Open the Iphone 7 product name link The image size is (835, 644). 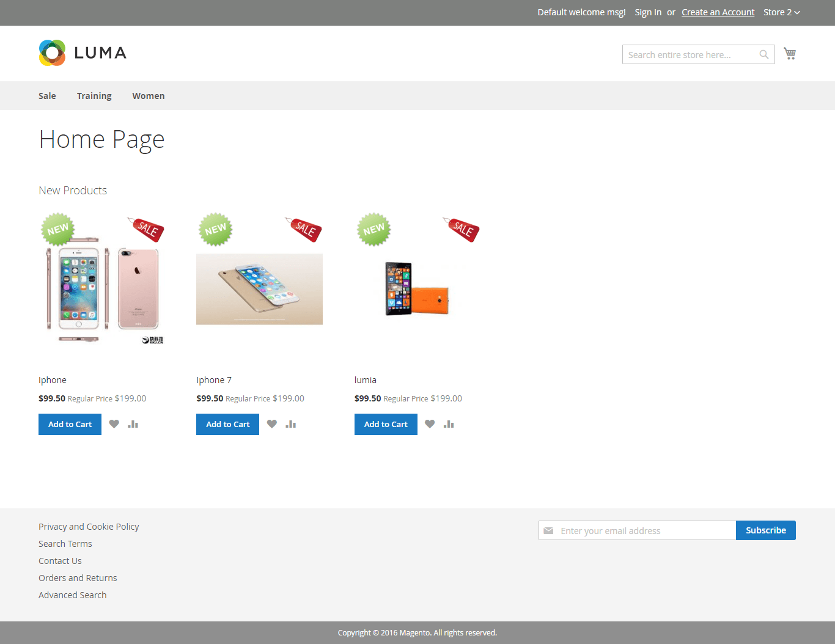click(214, 380)
